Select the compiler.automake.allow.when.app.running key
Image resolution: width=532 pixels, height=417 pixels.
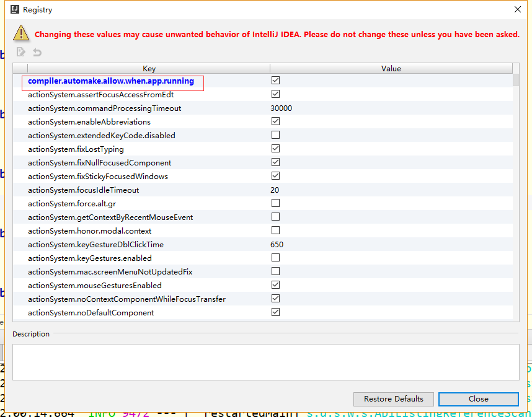[x=111, y=81]
